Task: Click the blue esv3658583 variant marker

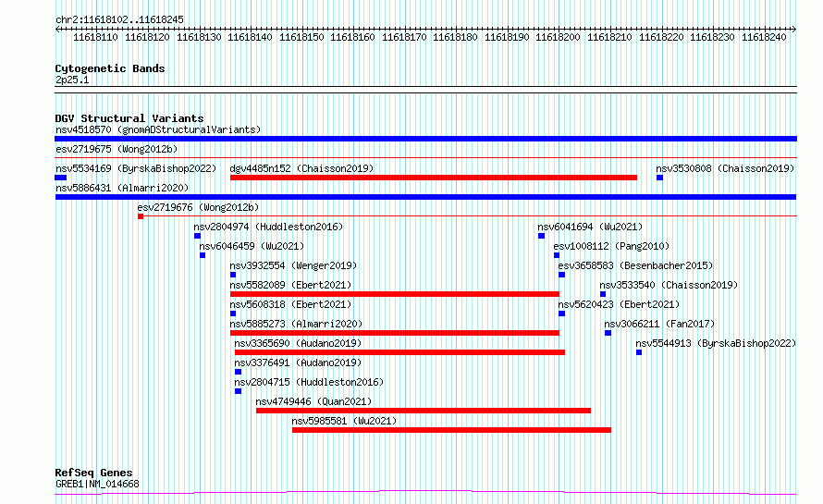Action: (561, 275)
